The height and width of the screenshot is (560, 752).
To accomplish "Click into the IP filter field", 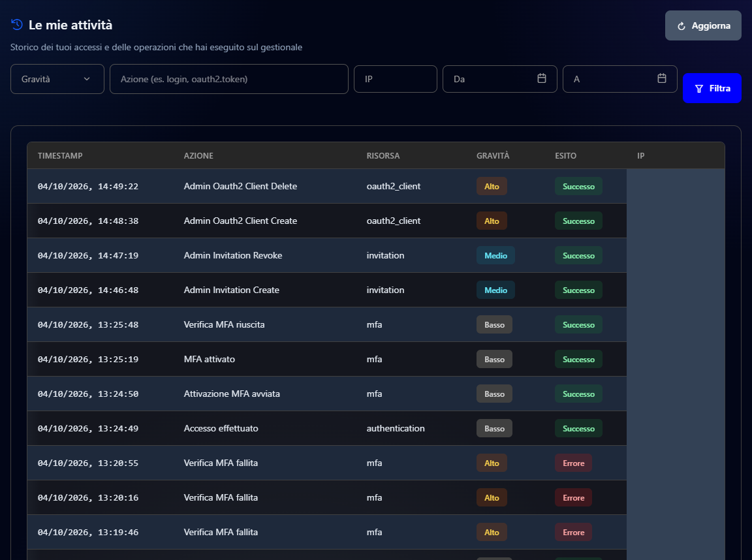I will 395,79.
